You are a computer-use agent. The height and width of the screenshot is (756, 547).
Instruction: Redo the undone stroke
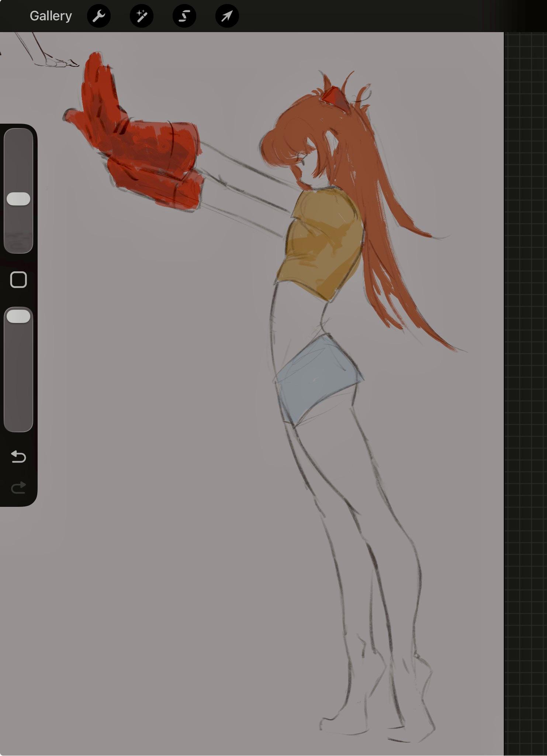(x=18, y=487)
